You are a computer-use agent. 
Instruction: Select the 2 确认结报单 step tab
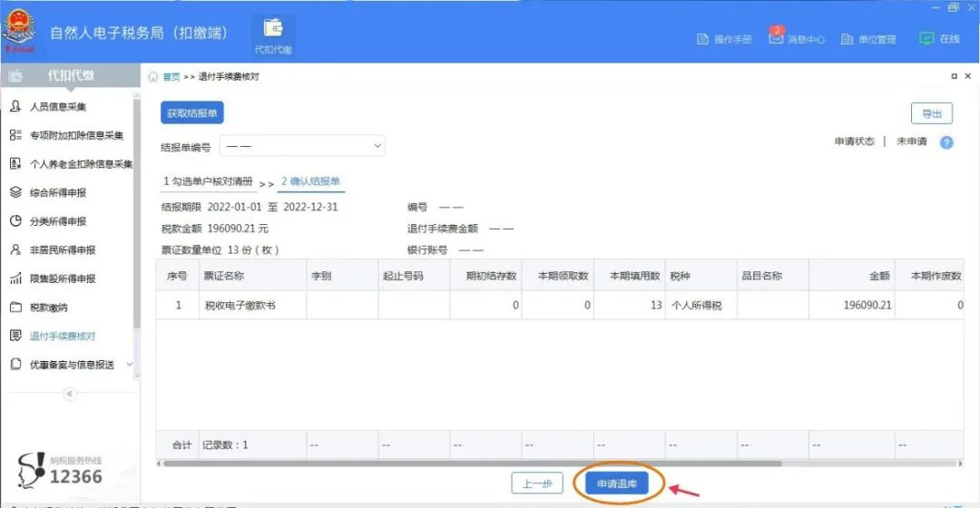[310, 181]
